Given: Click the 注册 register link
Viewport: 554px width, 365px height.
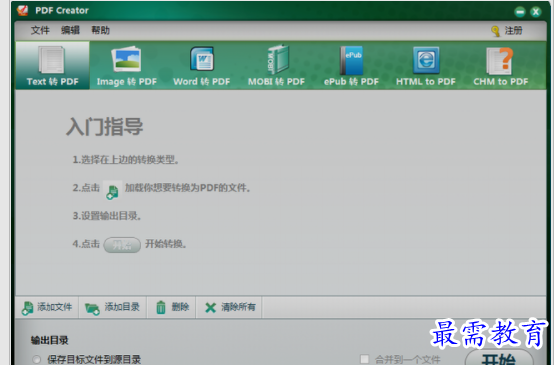Looking at the screenshot, I should 513,31.
